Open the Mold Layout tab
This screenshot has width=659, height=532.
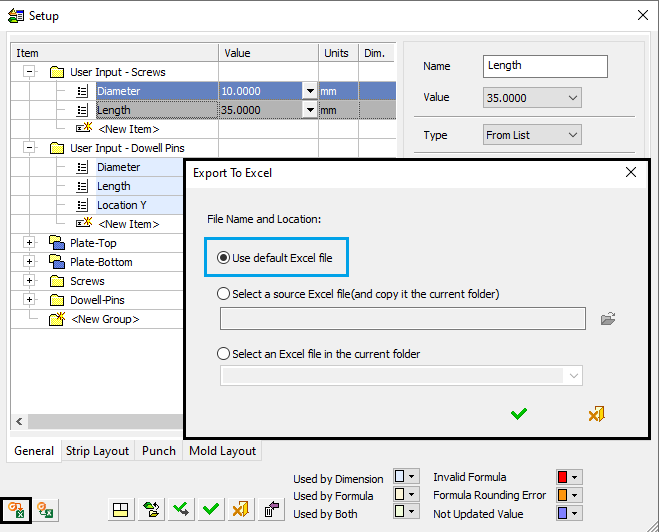(222, 451)
